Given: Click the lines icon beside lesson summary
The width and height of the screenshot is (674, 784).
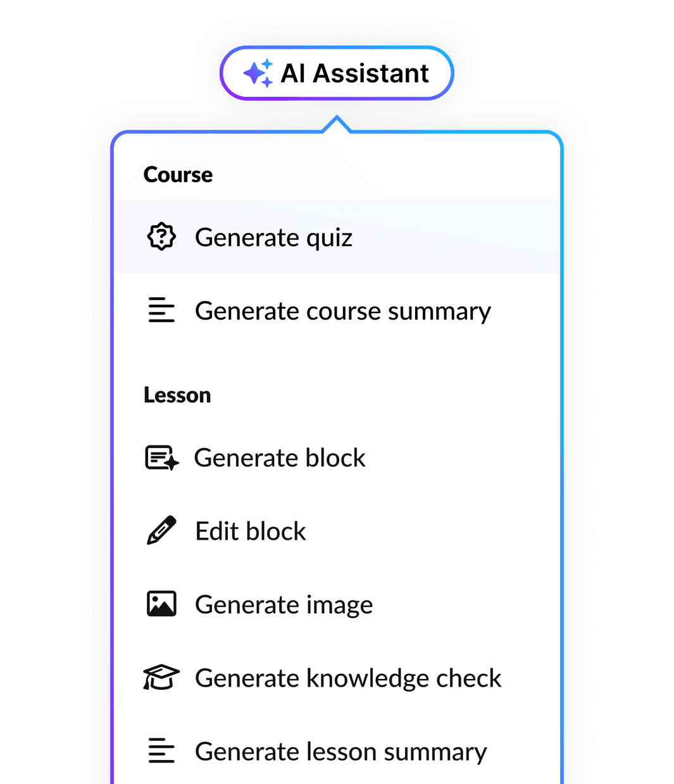Looking at the screenshot, I should 161,750.
